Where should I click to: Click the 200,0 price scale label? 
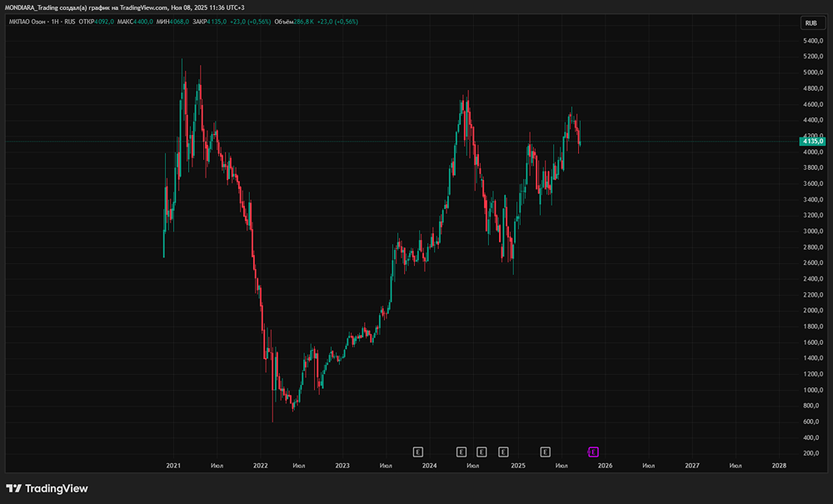tap(813, 453)
